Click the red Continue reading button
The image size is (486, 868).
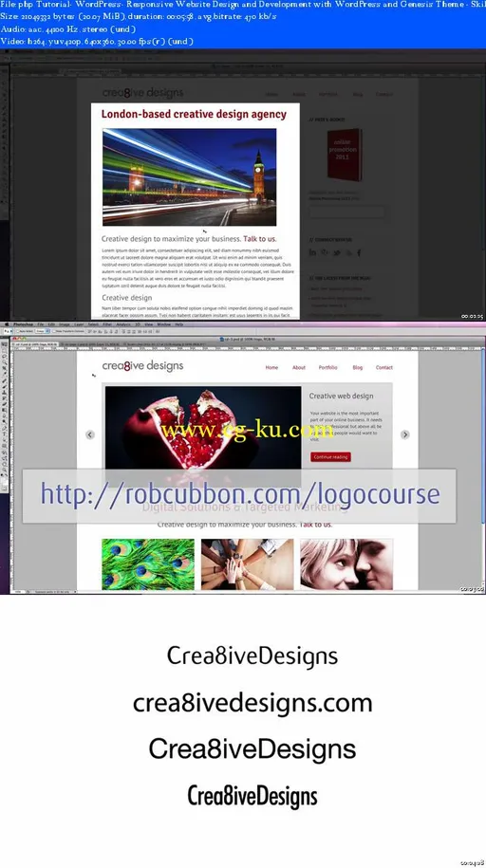(331, 456)
